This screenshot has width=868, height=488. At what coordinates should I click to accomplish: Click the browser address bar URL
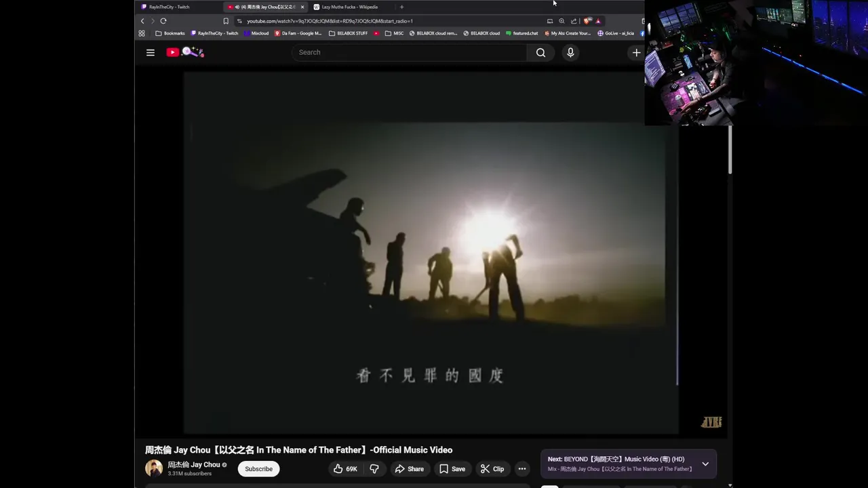[330, 21]
